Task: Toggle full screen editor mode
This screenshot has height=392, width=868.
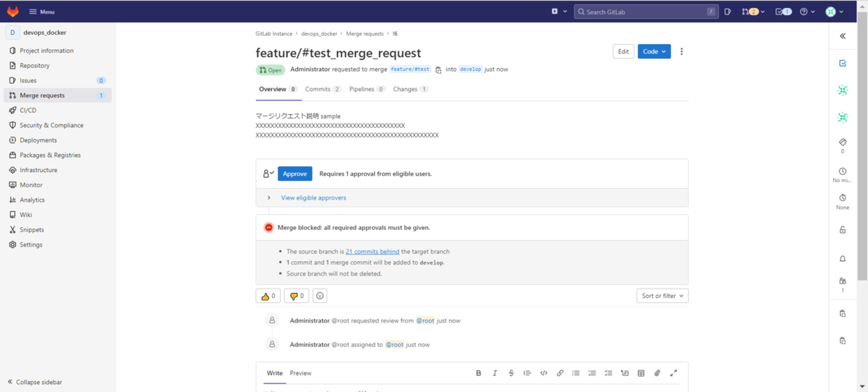Action: pos(673,373)
